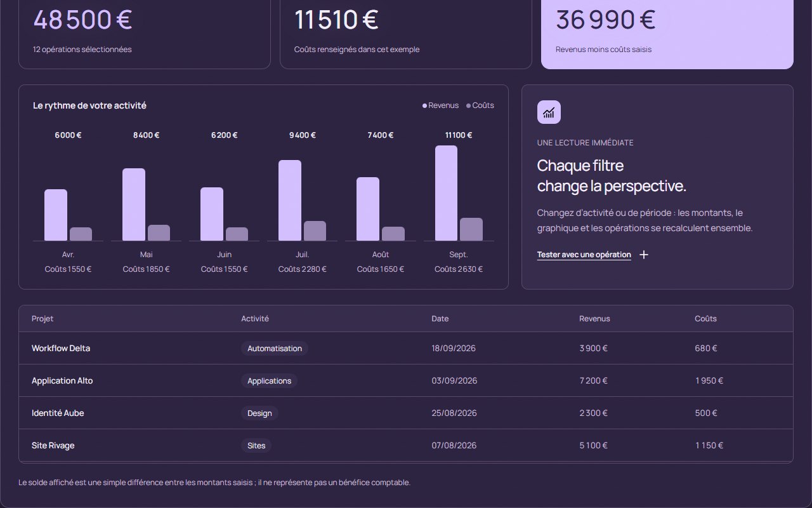This screenshot has height=508, width=812.
Task: Click the 'Date' column header
Action: pyautogui.click(x=440, y=319)
